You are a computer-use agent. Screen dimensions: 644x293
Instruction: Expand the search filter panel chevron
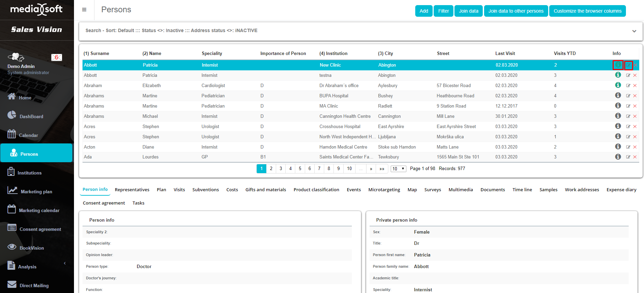[634, 31]
